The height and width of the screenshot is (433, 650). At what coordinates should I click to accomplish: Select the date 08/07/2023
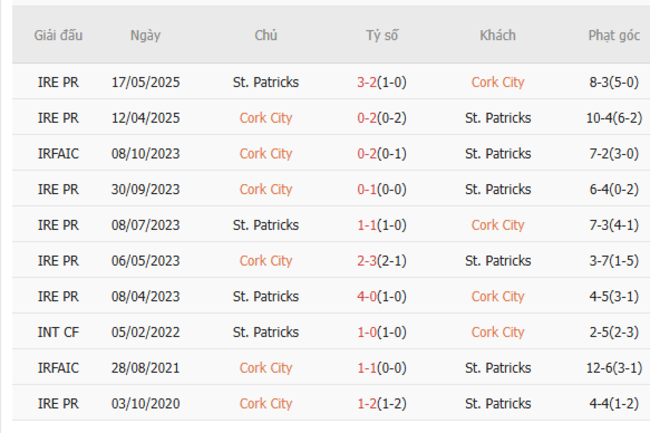point(145,225)
